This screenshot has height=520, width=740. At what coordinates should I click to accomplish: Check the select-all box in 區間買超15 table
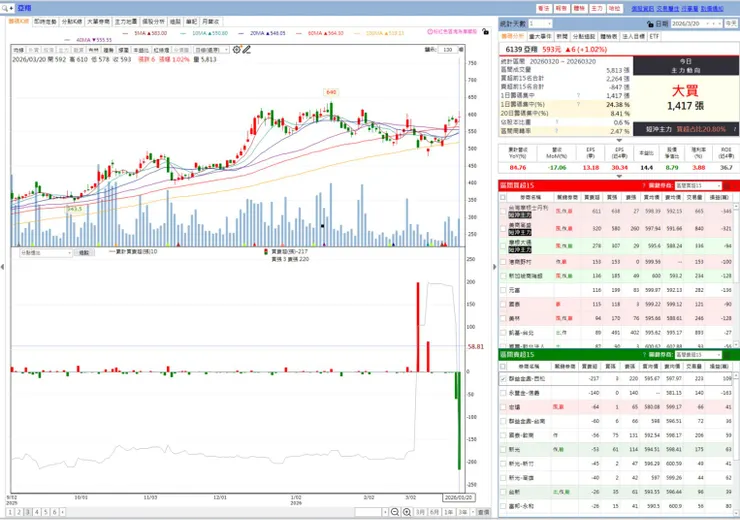(x=503, y=197)
